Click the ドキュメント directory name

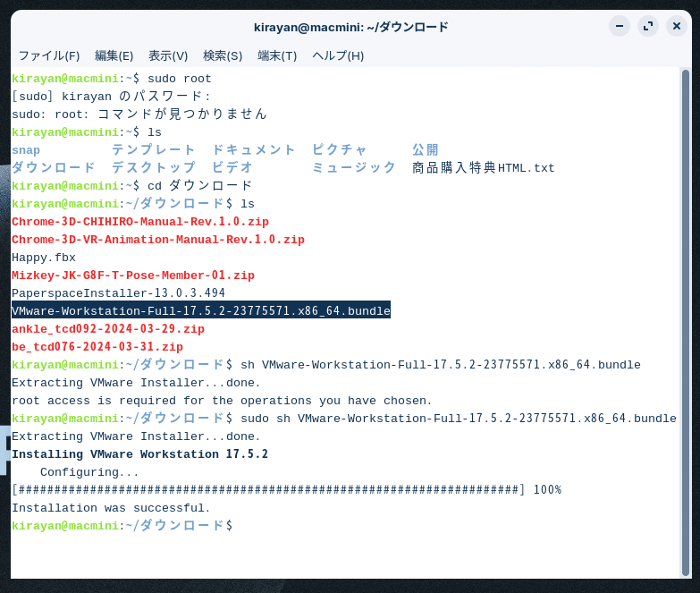pyautogui.click(x=253, y=150)
